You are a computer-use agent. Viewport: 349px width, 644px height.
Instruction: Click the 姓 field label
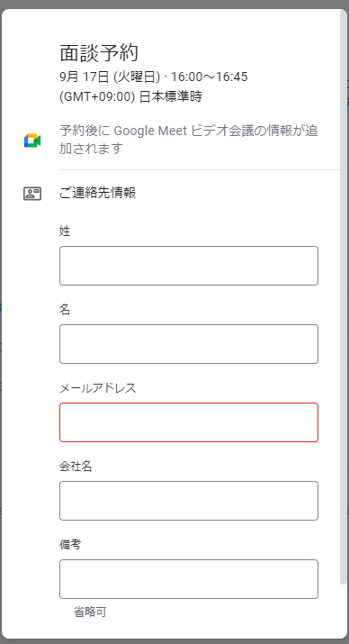click(65, 231)
